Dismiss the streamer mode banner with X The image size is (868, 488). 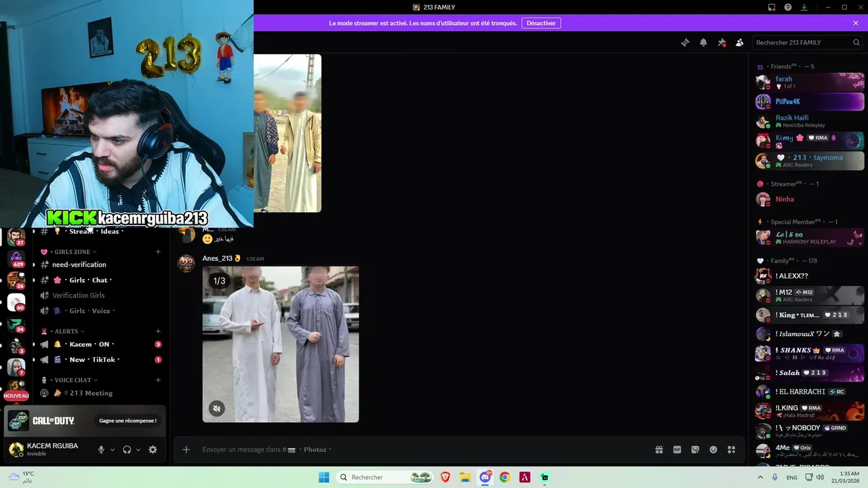click(856, 23)
